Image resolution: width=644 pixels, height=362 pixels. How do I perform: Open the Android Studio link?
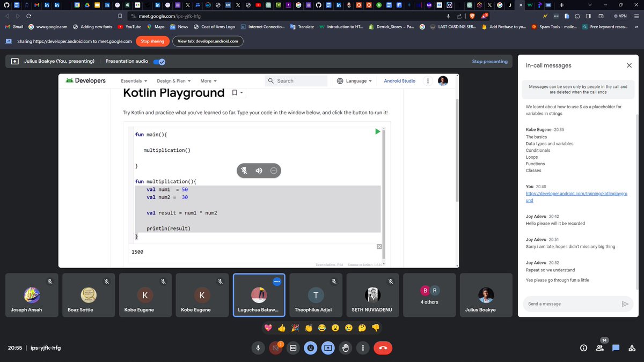[399, 81]
